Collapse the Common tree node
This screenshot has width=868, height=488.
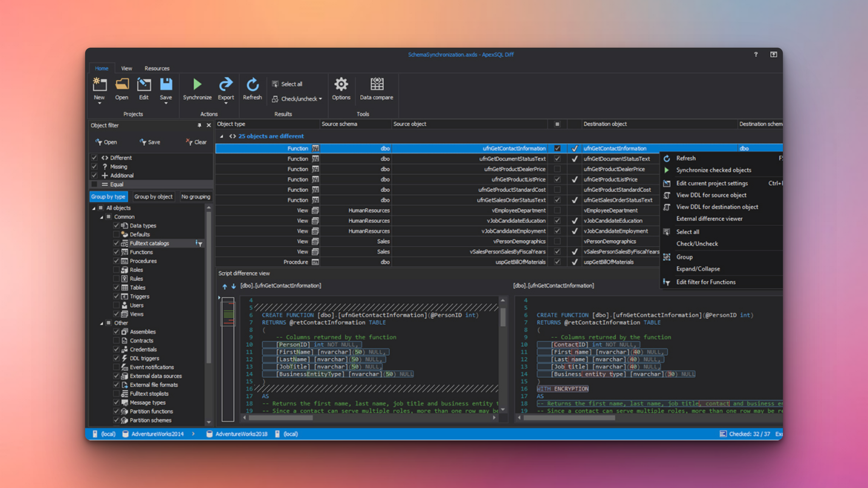[101, 216]
